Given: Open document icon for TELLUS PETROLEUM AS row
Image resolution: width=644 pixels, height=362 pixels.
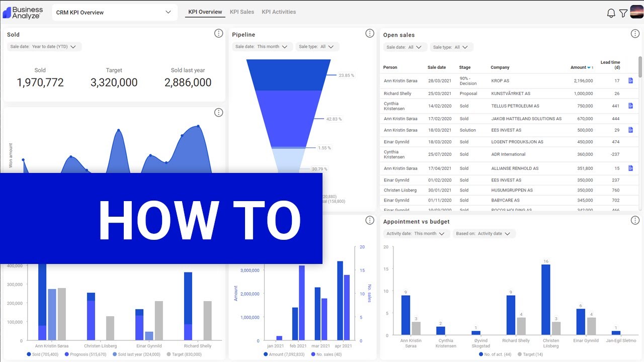Looking at the screenshot, I should (x=631, y=106).
